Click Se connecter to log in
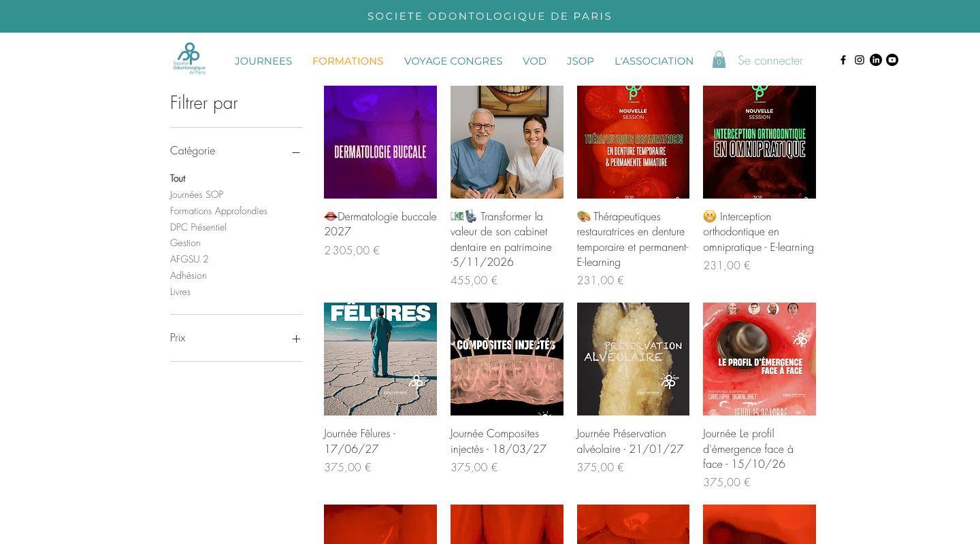980x544 pixels. coord(770,61)
